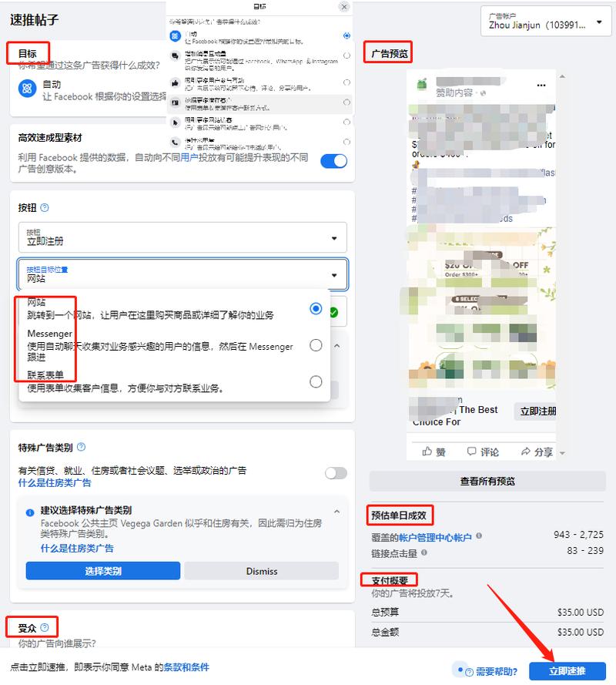616x685 pixels.
Task: Select radio button for phone calls goal
Action: tap(346, 142)
